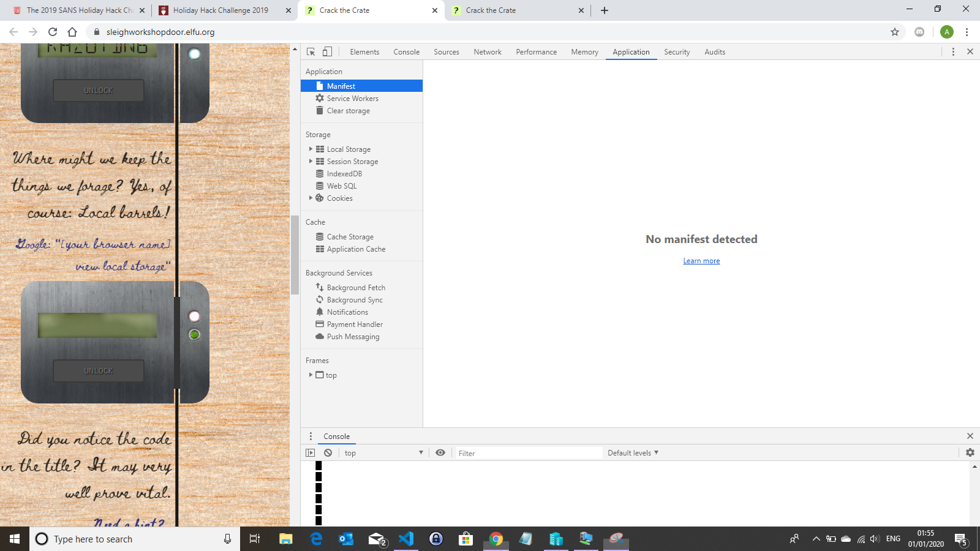Open Chrome three-dot menu
This screenshot has width=980, height=551.
[x=967, y=32]
